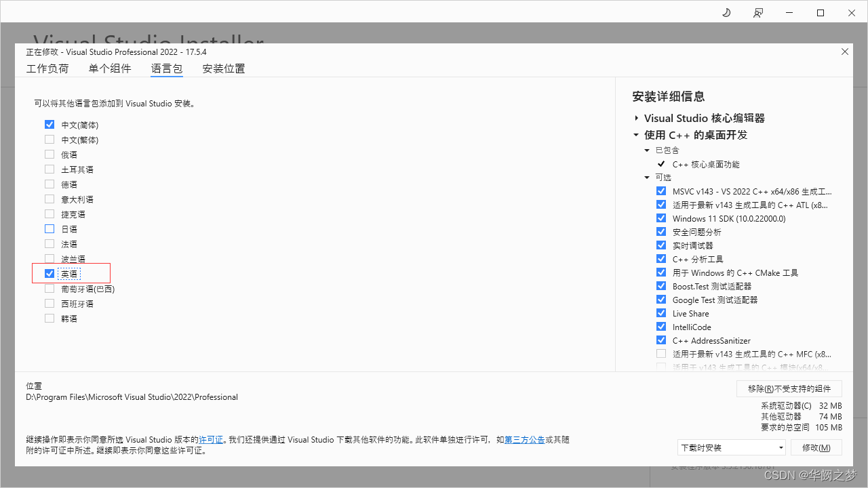Enable 土耳其语 language pack
The height and width of the screenshot is (488, 868).
pos(50,169)
